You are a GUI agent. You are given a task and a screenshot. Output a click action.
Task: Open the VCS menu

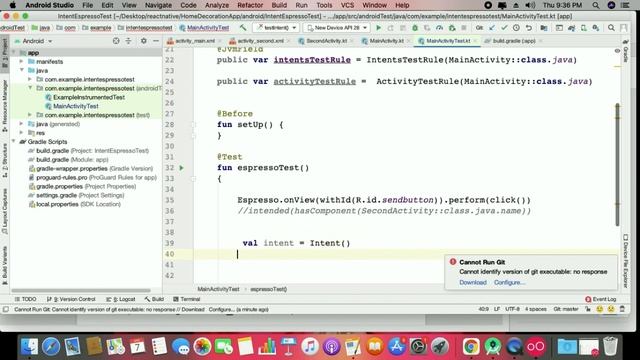pos(347,5)
